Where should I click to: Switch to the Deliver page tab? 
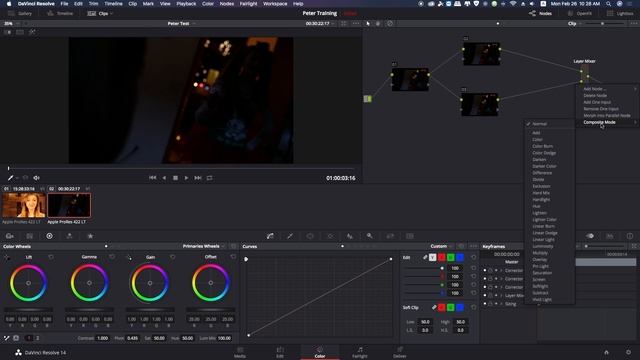click(400, 352)
